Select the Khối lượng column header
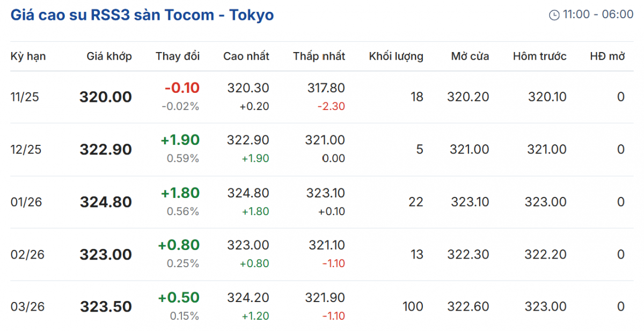This screenshot has width=644, height=331. coord(396,56)
